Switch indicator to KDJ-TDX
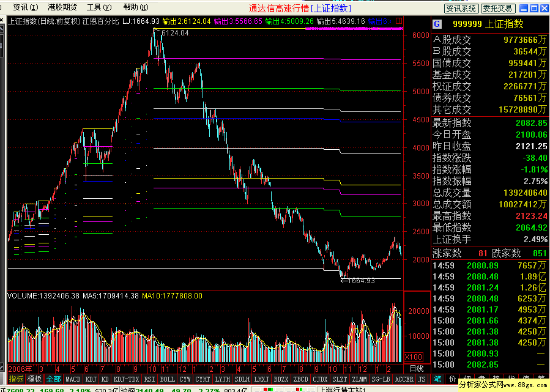The width and height of the screenshot is (550, 392). tap(126, 379)
